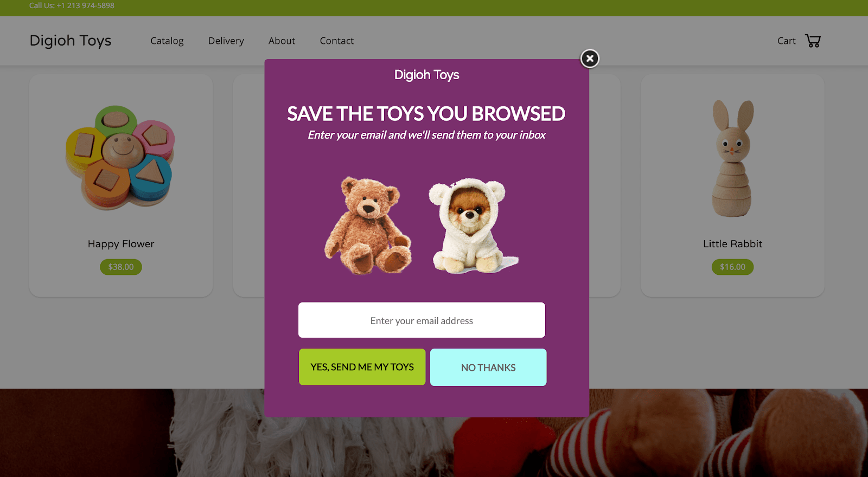Click the Cart text link
Viewport: 868px width, 477px height.
(786, 41)
